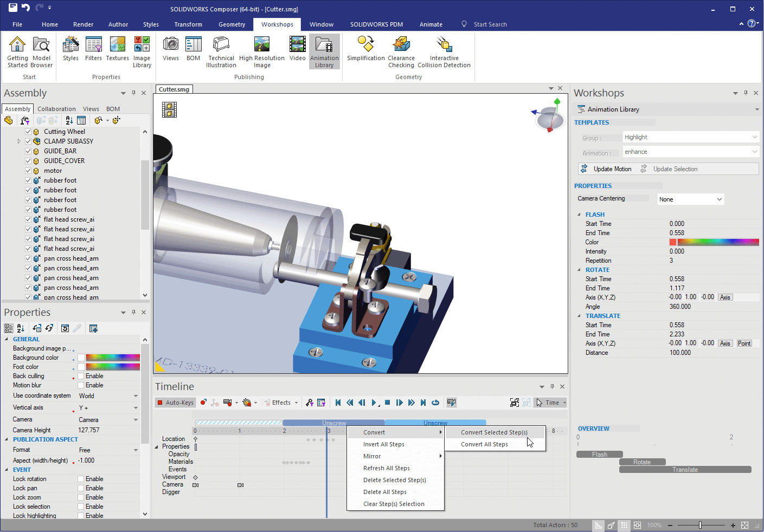The image size is (764, 532).
Task: Toggle GUIDE_BAR visibility checkbox
Action: (x=28, y=151)
